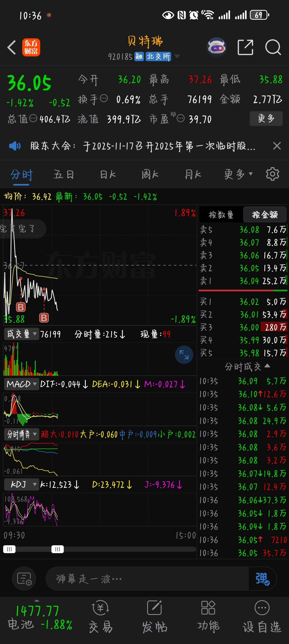Open the 股东大会 announcement text
Image resolution: width=289 pixels, height=644 pixels.
click(143, 146)
